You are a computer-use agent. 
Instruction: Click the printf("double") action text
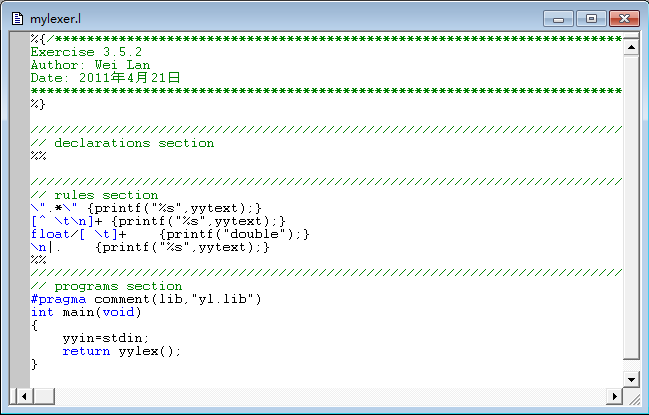click(x=234, y=234)
